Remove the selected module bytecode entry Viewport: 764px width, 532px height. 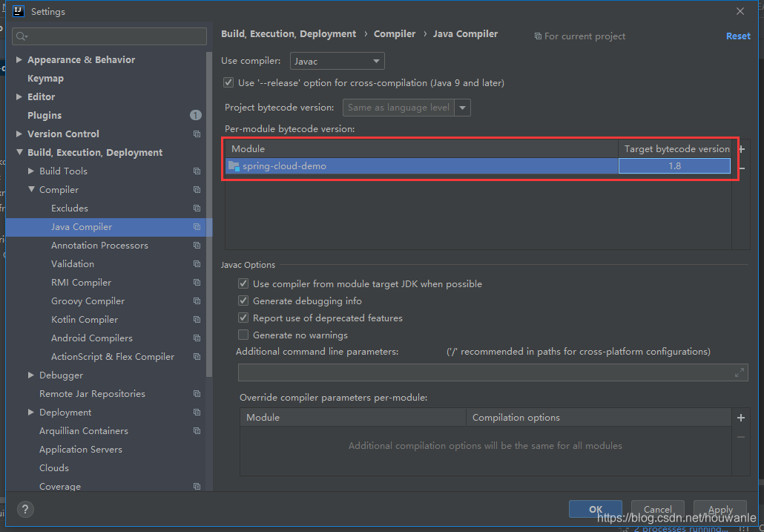tap(741, 168)
